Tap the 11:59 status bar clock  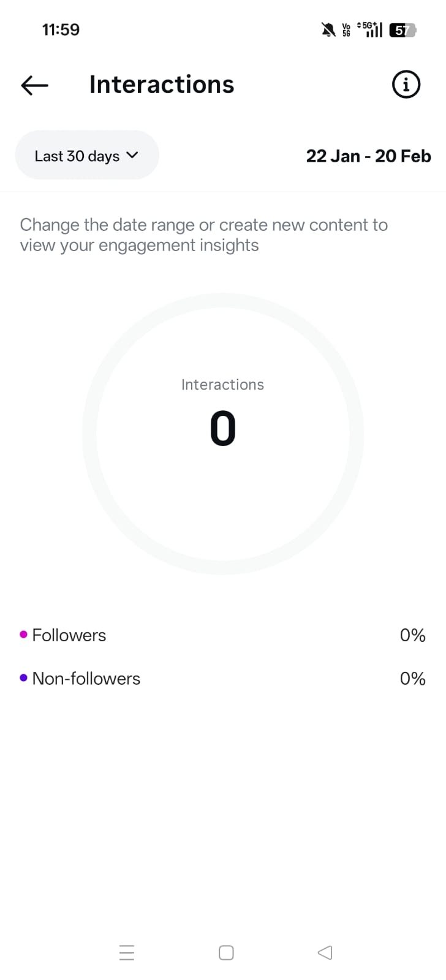61,29
